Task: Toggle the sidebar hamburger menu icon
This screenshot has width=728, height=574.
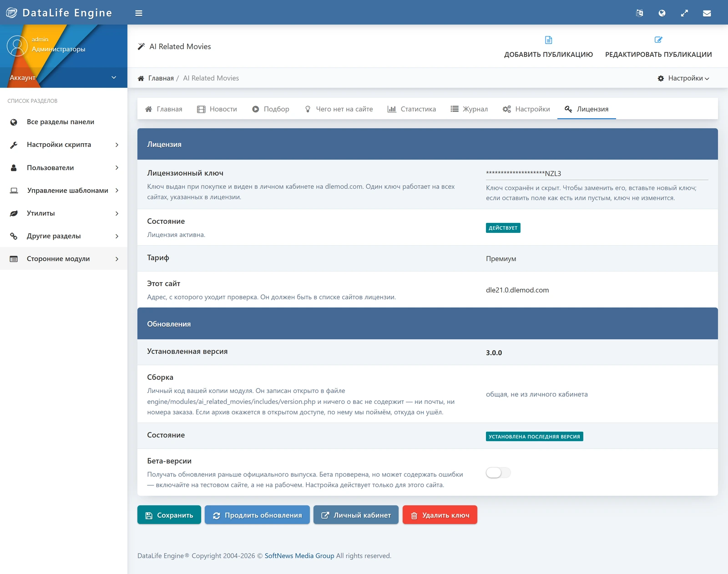Action: (x=139, y=13)
